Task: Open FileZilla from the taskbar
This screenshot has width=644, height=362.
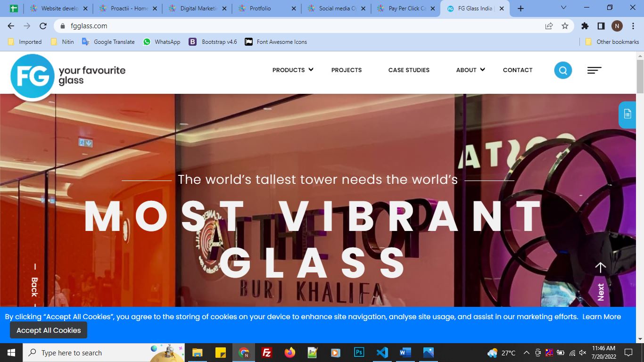Action: [266, 353]
